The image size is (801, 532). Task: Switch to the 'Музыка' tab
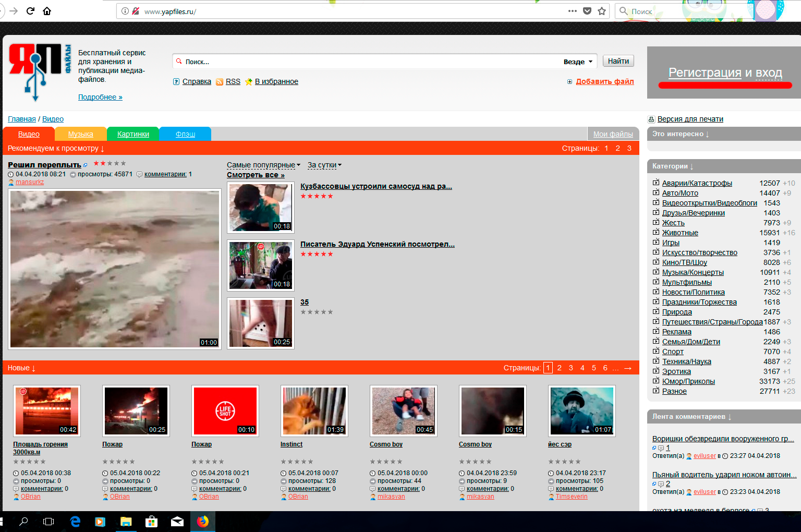[x=80, y=134]
